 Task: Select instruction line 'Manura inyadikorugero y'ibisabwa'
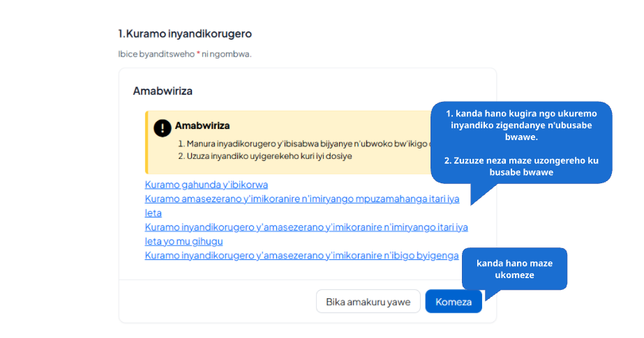[x=304, y=144]
